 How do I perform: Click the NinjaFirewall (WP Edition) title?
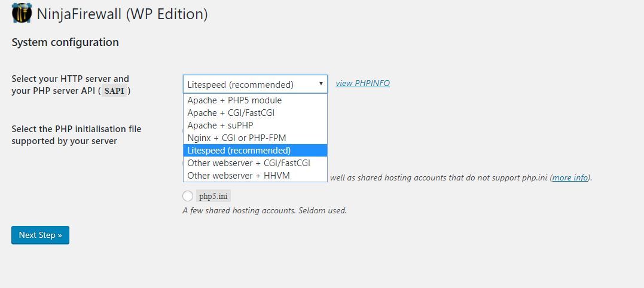(122, 14)
